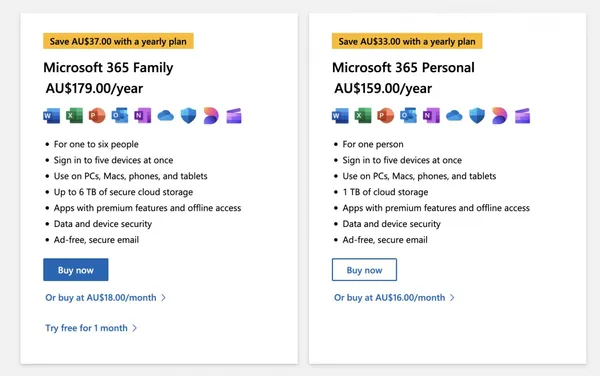
Task: Click the Defender shield icon in Family plan
Action: tap(188, 116)
